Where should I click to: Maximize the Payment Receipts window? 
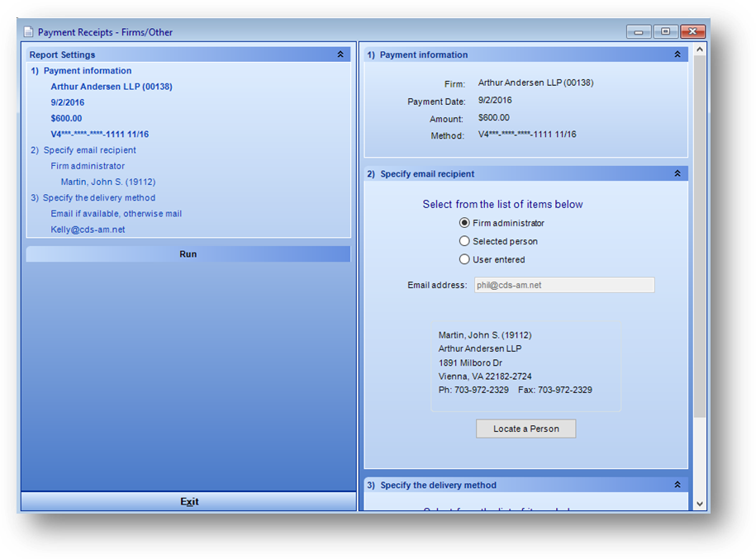pyautogui.click(x=665, y=32)
